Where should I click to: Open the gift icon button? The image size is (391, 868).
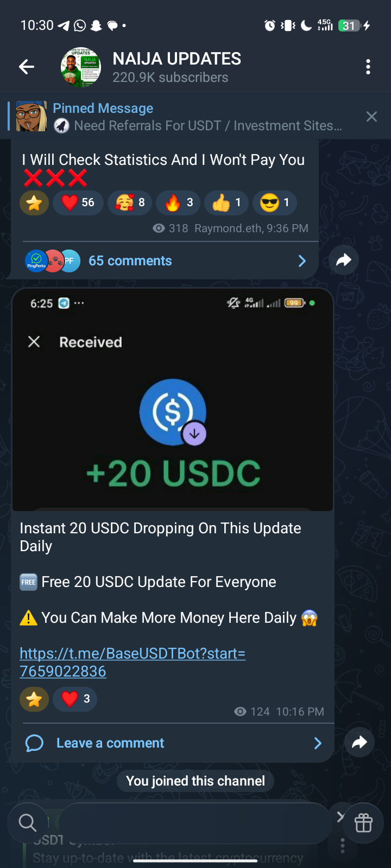363,823
